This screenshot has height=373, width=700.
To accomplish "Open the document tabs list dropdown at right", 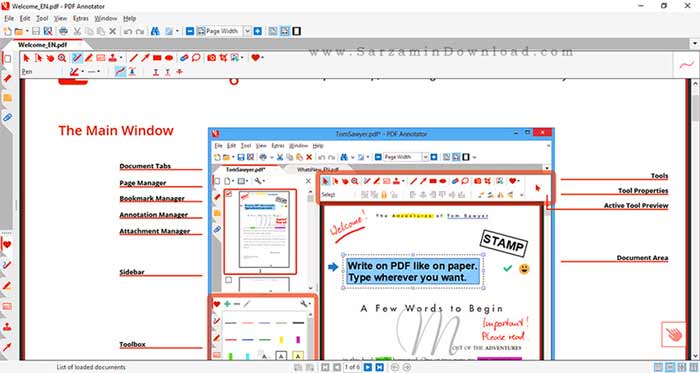I will [x=695, y=44].
